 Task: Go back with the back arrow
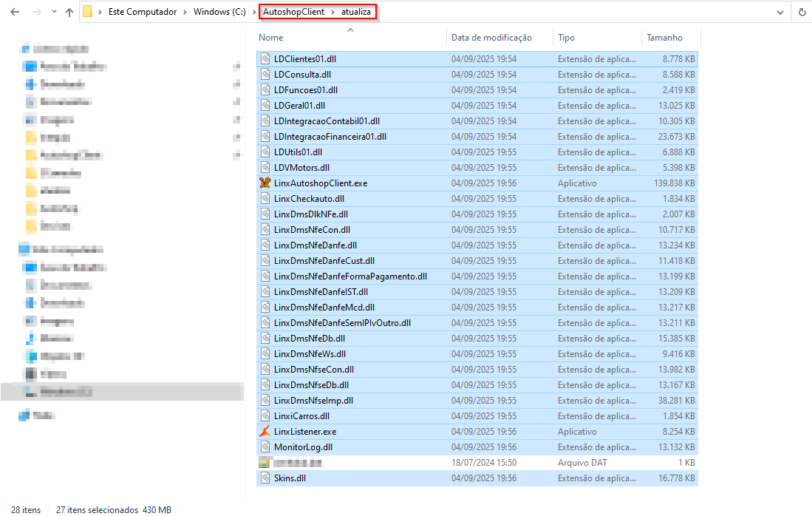15,12
